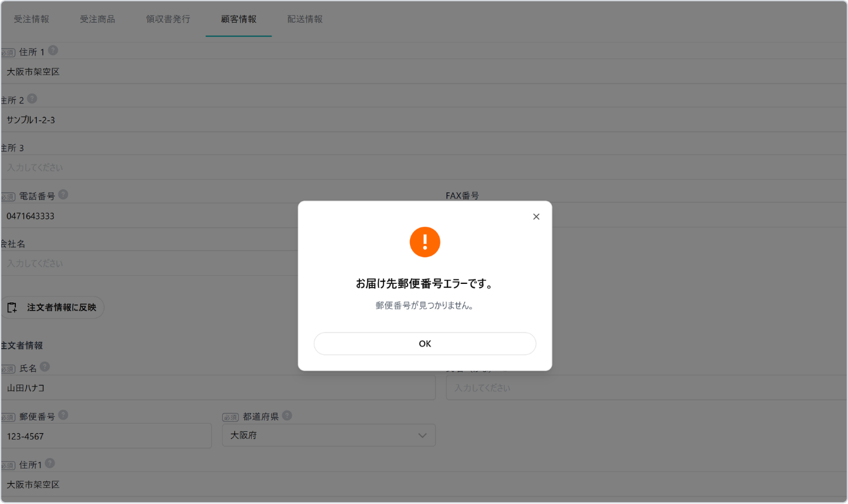Expand the 都道府県 dropdown showing 大阪府
Screen dimensions: 848x504
coord(328,435)
